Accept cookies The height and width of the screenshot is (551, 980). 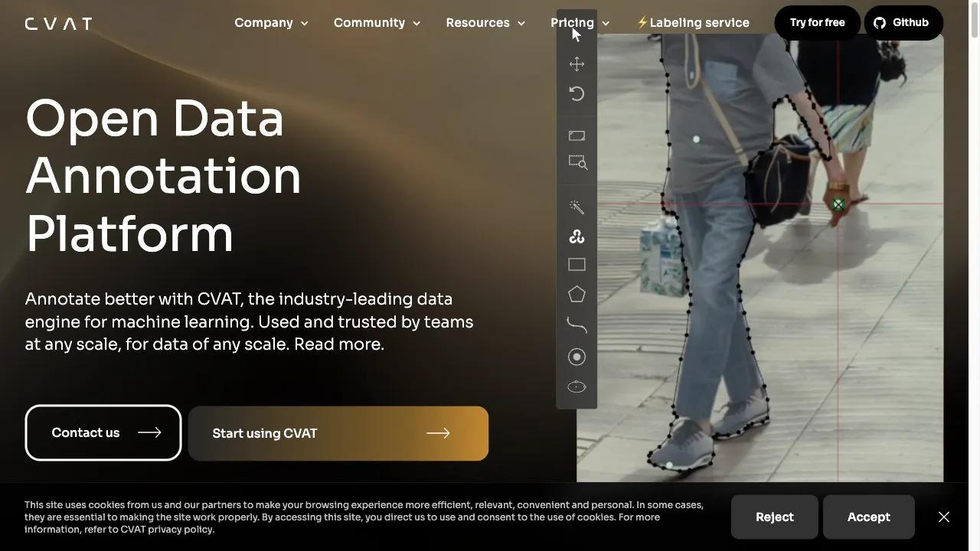pos(869,517)
